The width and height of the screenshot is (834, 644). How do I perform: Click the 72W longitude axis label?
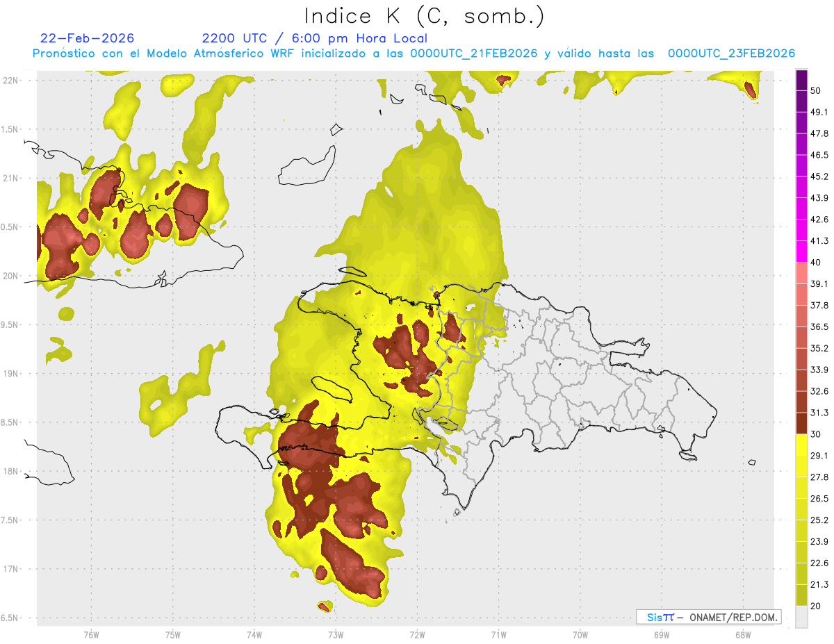[x=417, y=634]
